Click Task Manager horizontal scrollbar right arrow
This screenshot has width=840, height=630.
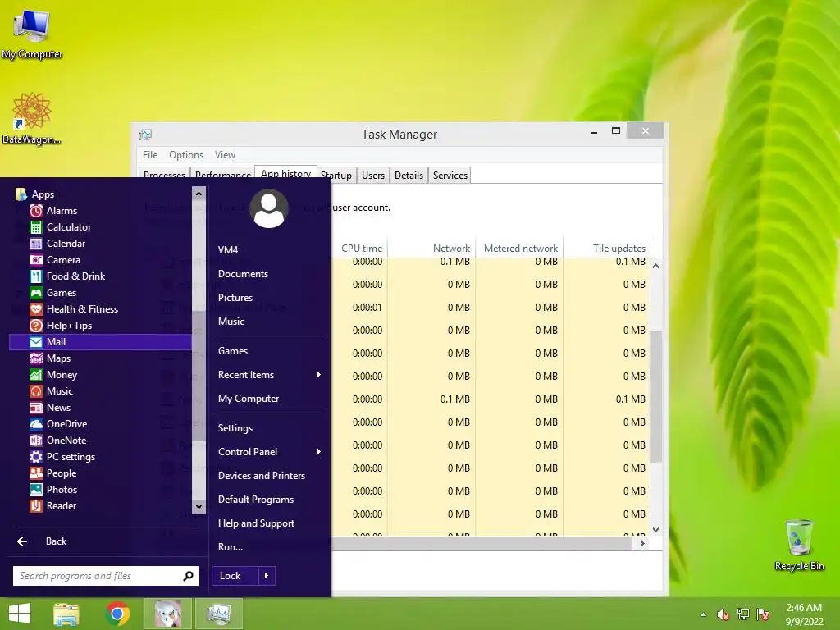(641, 543)
